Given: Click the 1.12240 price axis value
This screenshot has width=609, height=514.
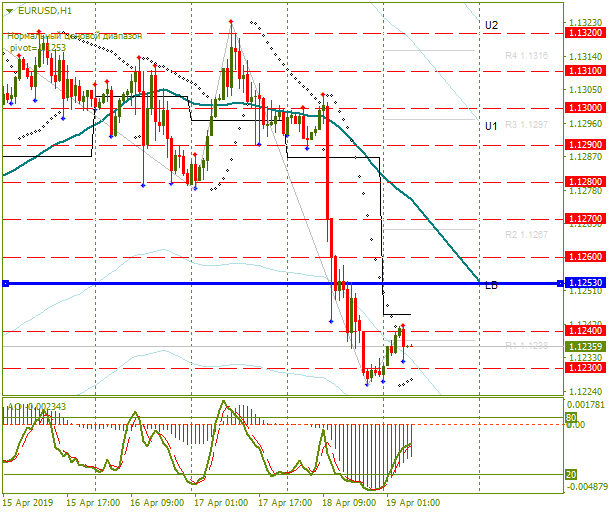Looking at the screenshot, I should [586, 392].
